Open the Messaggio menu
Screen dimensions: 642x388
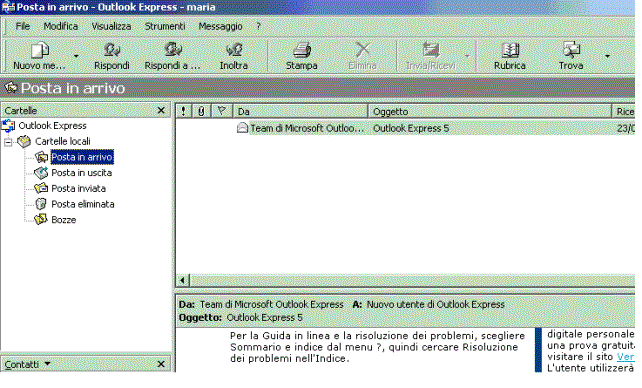coord(220,27)
